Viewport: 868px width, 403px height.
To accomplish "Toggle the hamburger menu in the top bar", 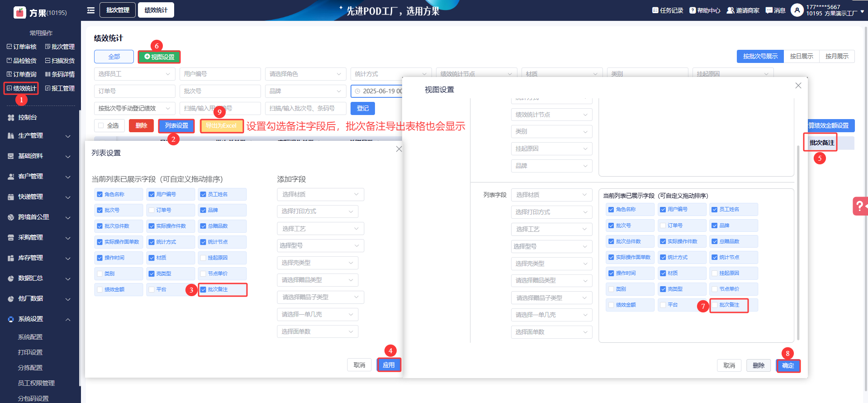I will point(91,10).
